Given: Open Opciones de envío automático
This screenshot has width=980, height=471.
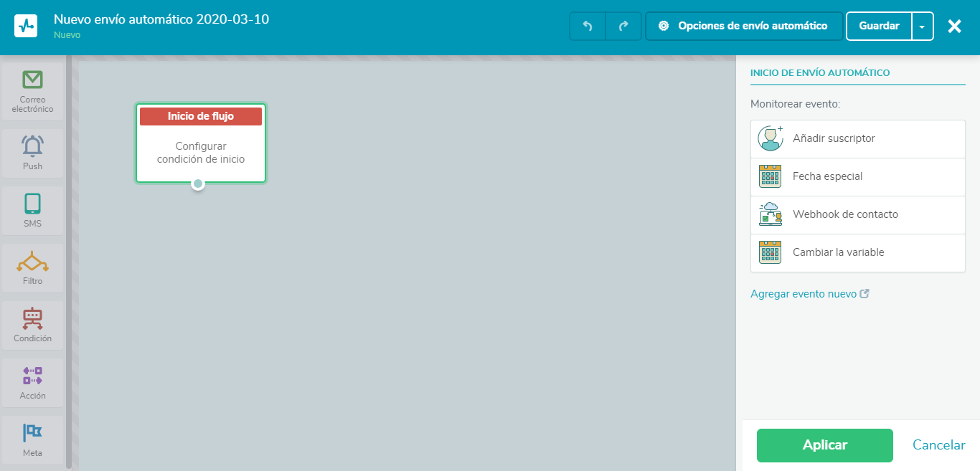Looking at the screenshot, I should pyautogui.click(x=744, y=26).
